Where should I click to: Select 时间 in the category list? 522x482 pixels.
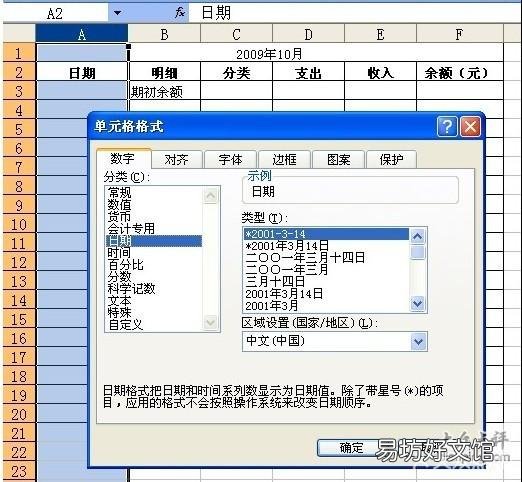(x=154, y=253)
